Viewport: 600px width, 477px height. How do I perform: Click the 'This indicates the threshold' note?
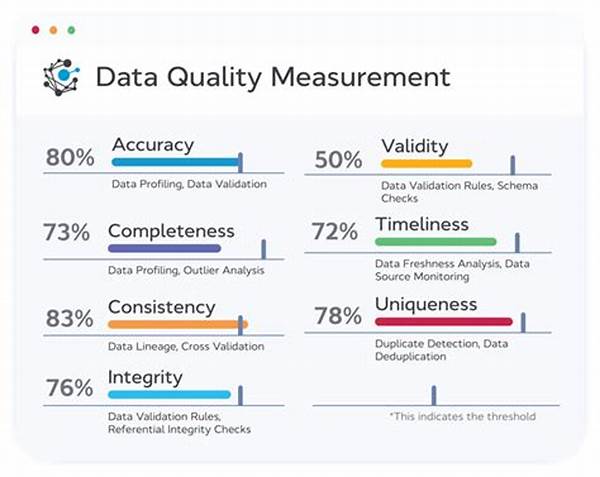462,416
